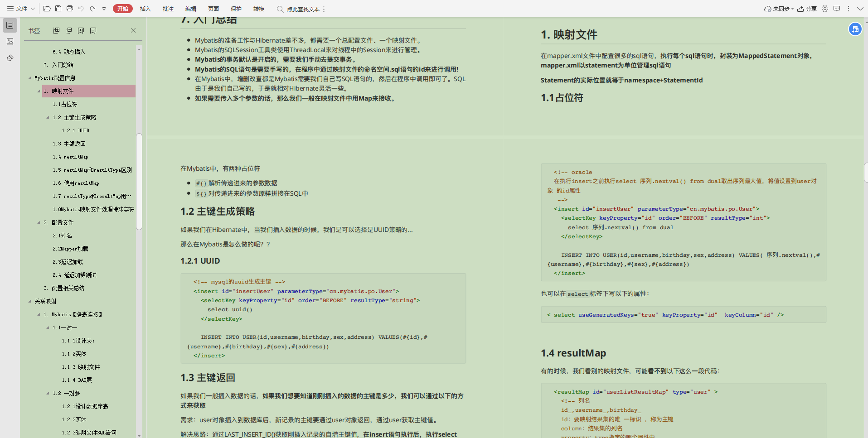Click the undo arrow icon
The width and height of the screenshot is (868, 438).
[81, 9]
